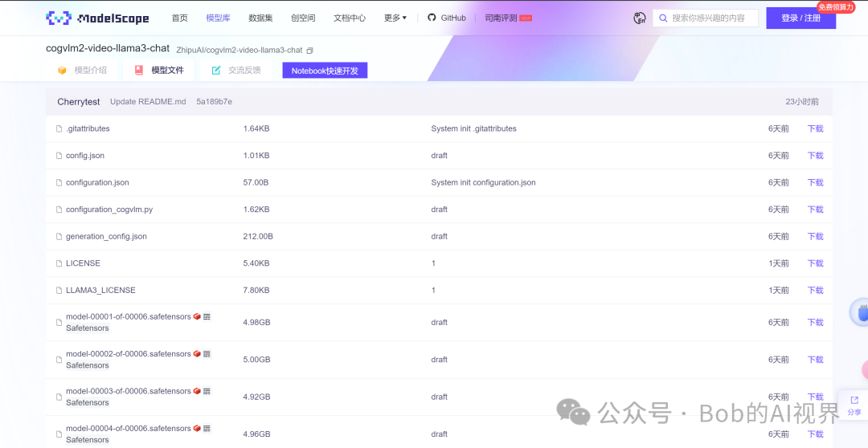Open the GitHub link in navbar
This screenshot has height=448, width=868.
[x=447, y=18]
